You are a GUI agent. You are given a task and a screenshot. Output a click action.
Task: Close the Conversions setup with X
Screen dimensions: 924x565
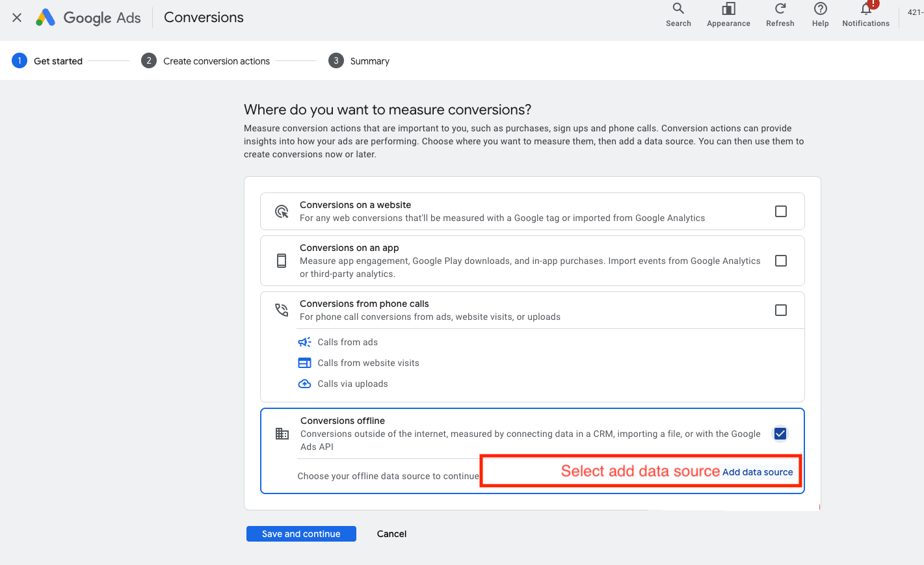pyautogui.click(x=17, y=18)
